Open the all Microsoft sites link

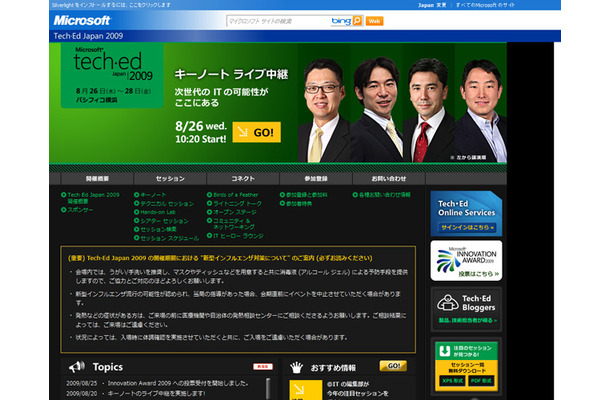click(485, 5)
